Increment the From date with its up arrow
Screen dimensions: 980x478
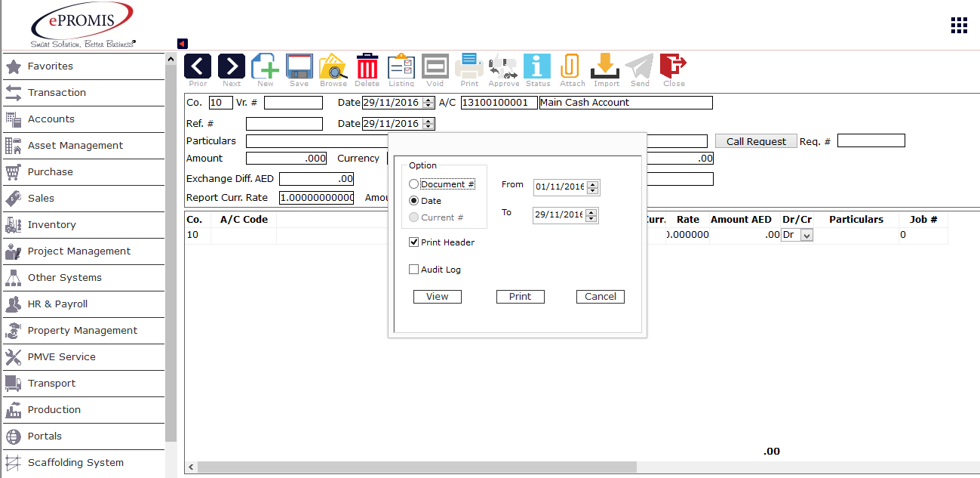click(x=594, y=183)
